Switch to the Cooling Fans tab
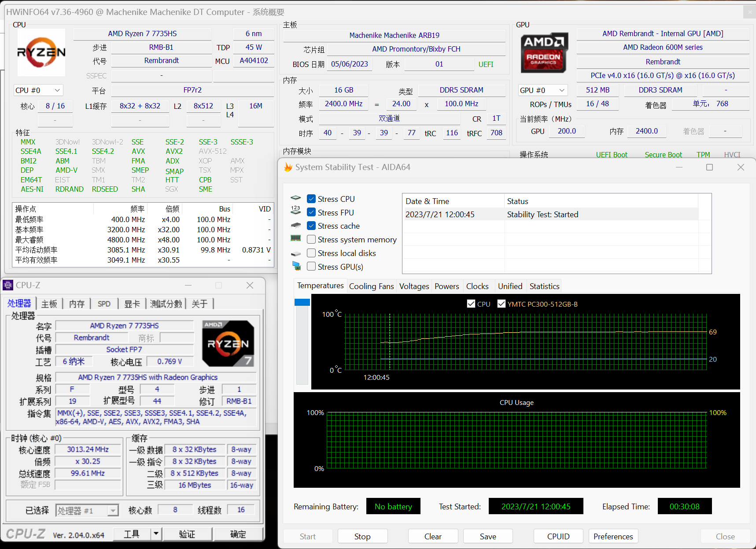 tap(371, 286)
